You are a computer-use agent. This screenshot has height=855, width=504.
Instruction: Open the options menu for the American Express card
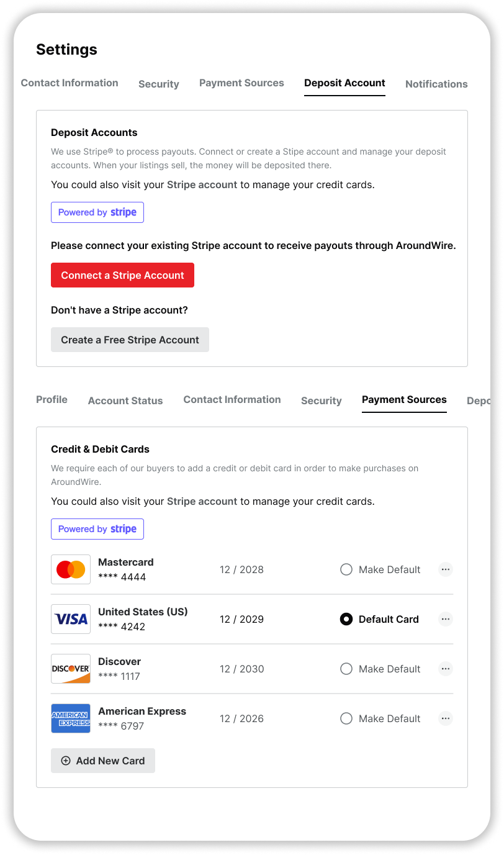[x=445, y=718]
